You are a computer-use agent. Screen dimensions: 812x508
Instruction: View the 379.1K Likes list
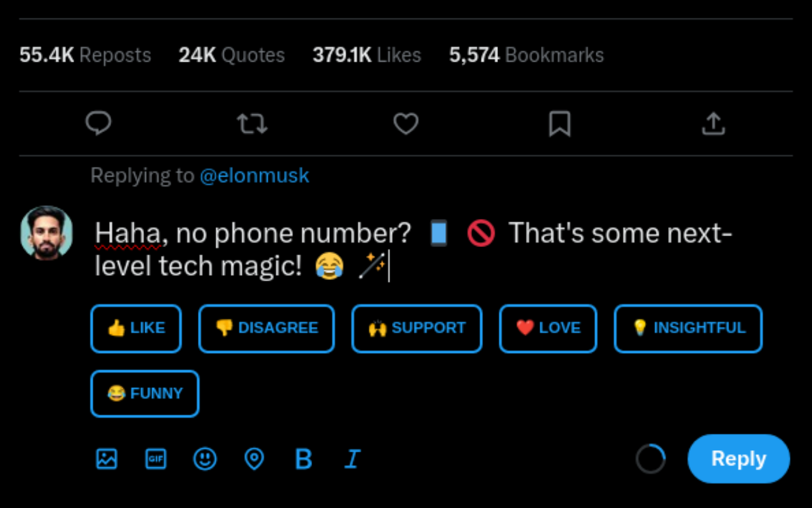click(366, 55)
